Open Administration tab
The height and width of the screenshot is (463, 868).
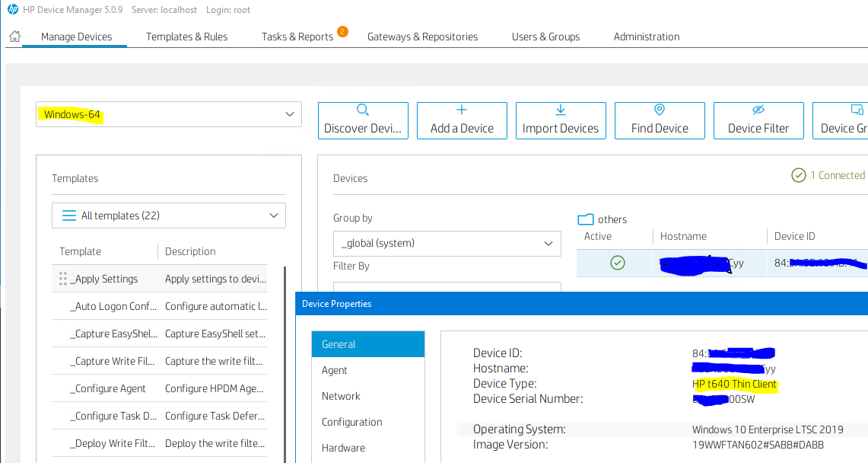pos(647,37)
